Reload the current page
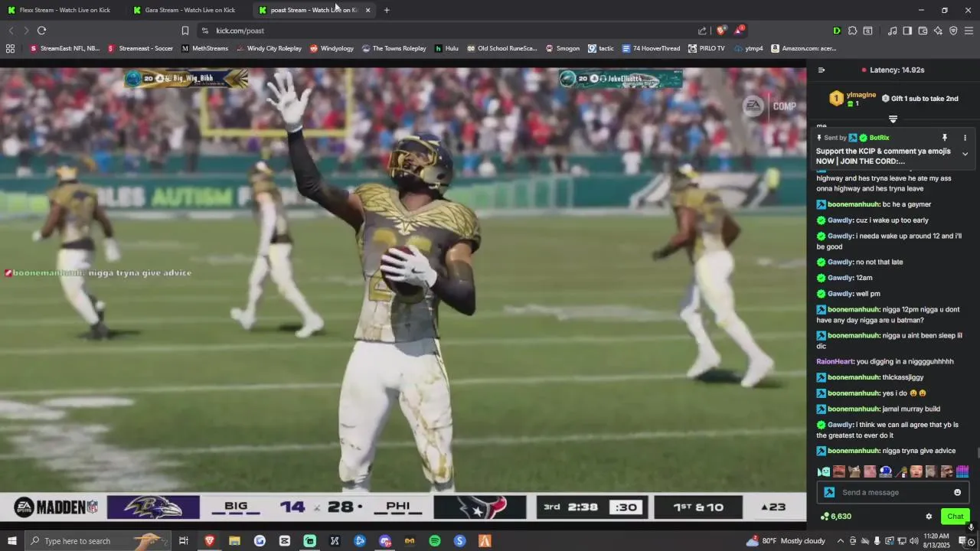Image resolution: width=980 pixels, height=551 pixels. (41, 31)
